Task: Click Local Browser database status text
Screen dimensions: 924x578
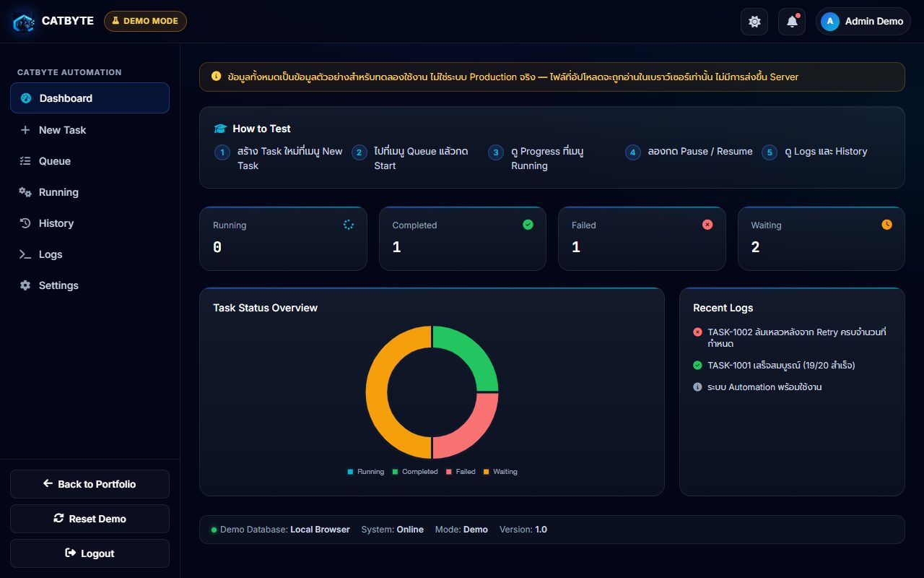Action: tap(320, 530)
